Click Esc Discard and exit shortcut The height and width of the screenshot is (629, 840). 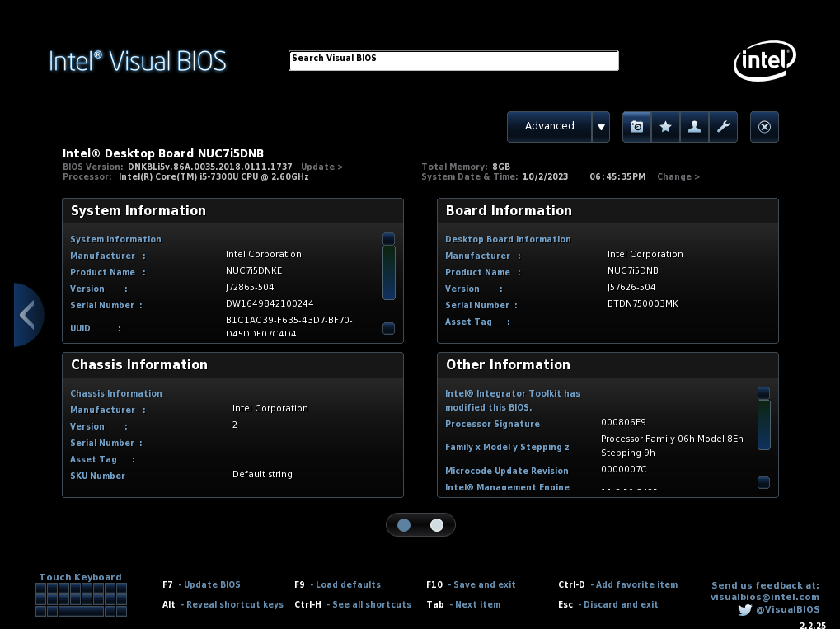tap(608, 604)
